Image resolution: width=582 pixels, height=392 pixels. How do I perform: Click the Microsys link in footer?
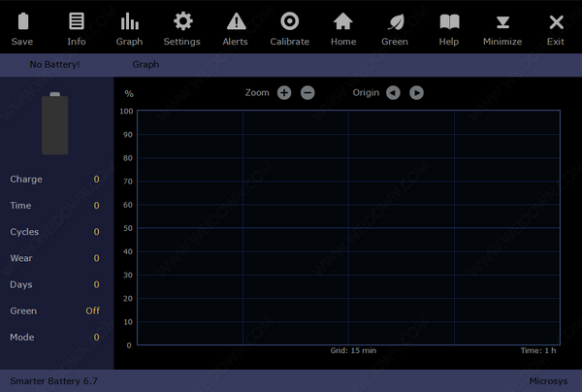(x=548, y=381)
